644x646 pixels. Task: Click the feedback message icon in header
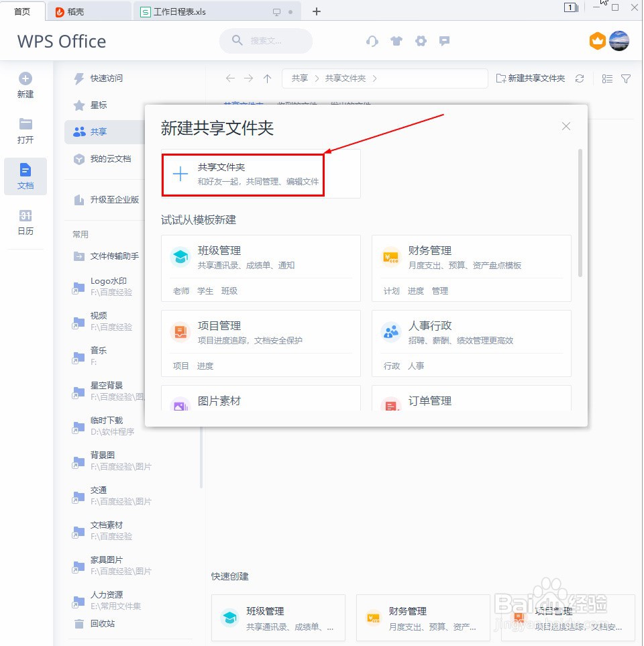(x=444, y=41)
